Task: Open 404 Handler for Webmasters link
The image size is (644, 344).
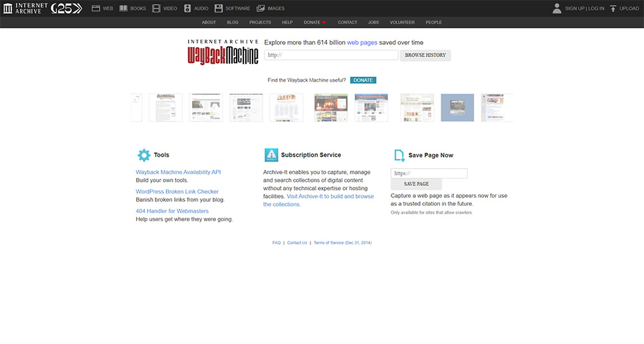Action: [172, 211]
